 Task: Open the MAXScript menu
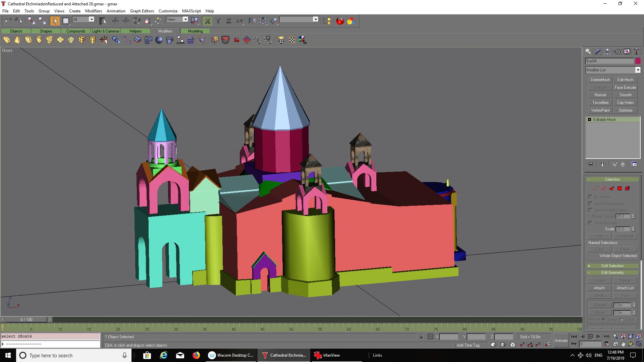coord(191,11)
